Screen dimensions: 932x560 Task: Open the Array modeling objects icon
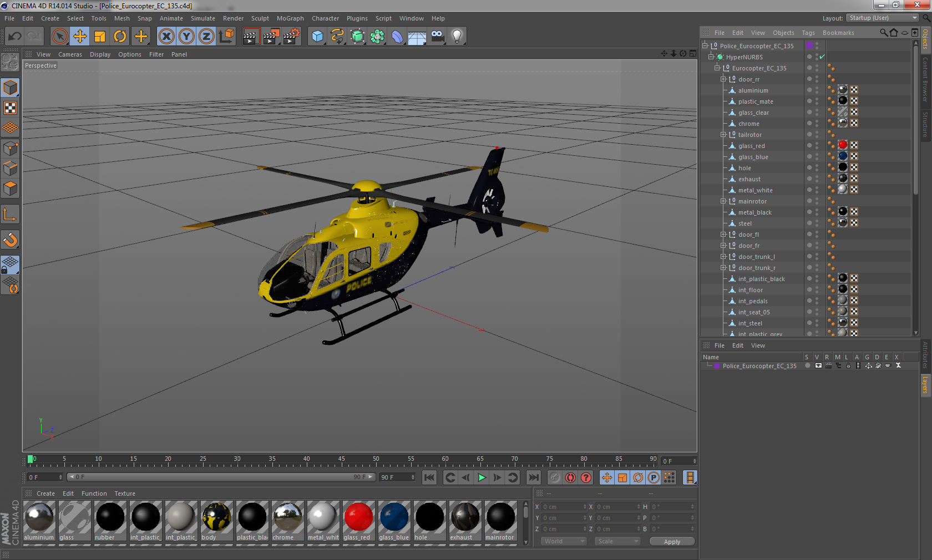[377, 37]
